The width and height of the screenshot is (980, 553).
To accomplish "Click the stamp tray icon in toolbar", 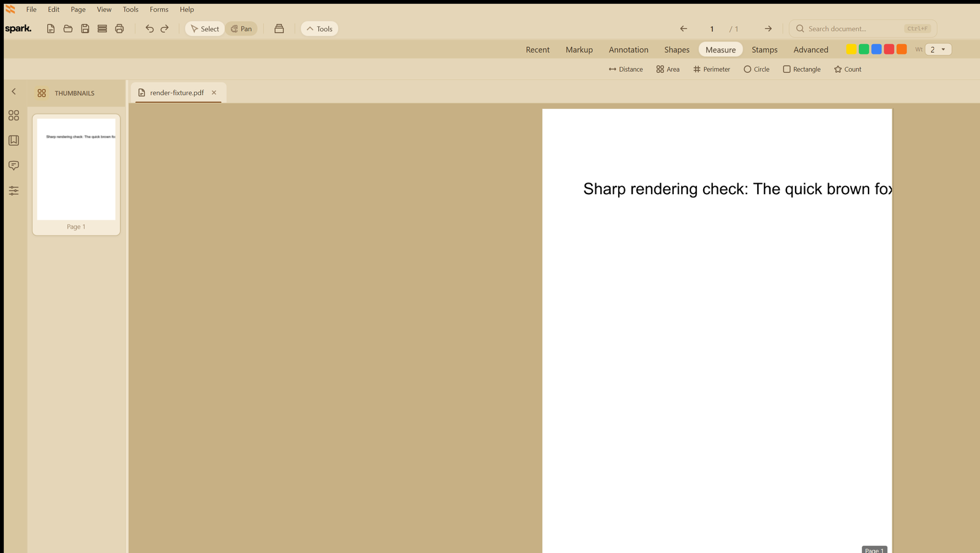I will 279,29.
